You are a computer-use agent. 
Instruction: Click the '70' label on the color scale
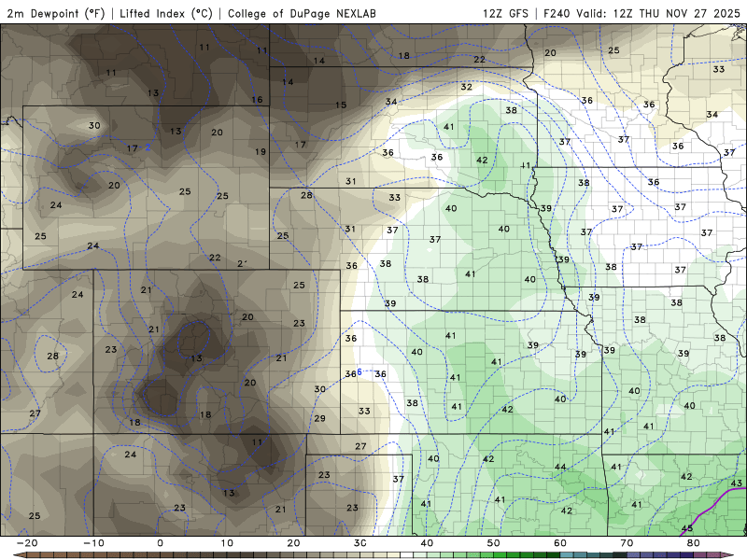627,543
